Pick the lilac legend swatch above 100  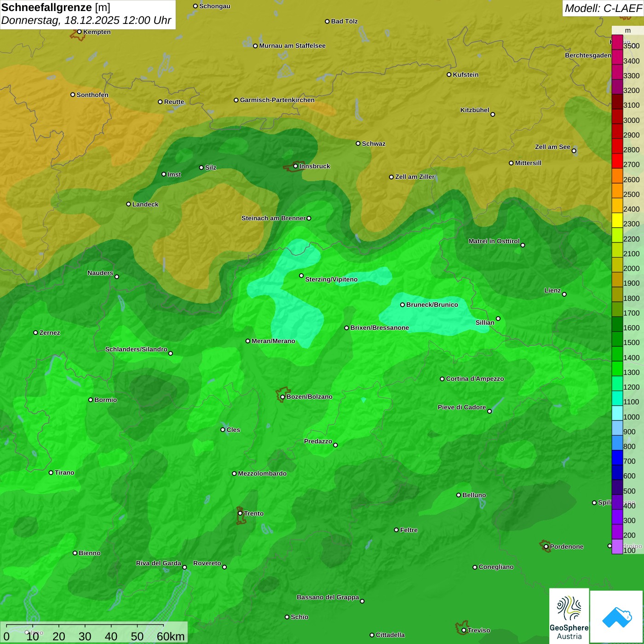coord(617,546)
